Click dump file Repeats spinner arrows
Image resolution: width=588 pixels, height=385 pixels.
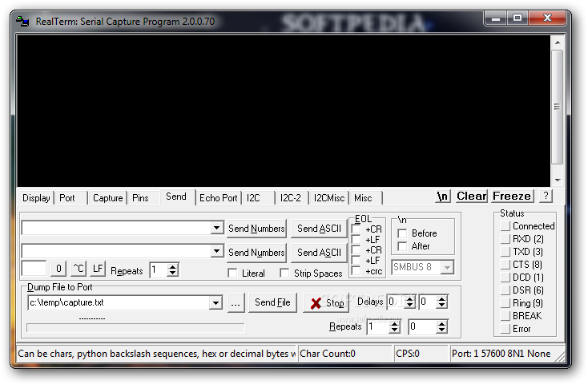394,327
